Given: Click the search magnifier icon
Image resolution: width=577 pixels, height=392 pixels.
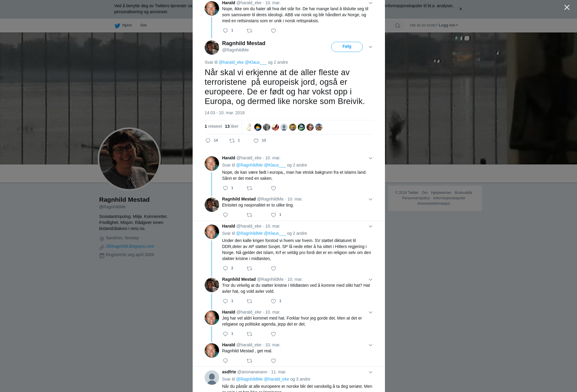Looking at the screenshot, I should click(398, 26).
